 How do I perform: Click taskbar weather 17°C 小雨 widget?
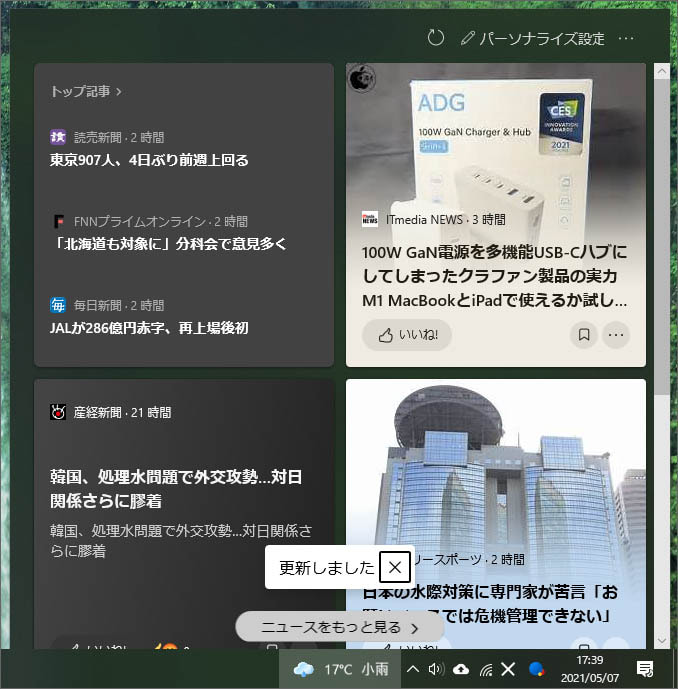pyautogui.click(x=340, y=669)
